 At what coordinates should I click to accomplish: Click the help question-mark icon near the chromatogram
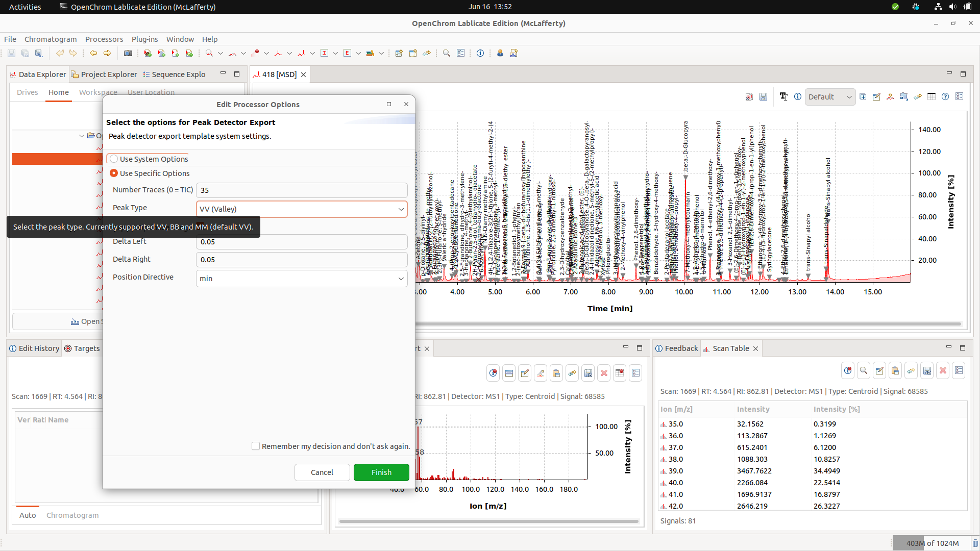946,96
